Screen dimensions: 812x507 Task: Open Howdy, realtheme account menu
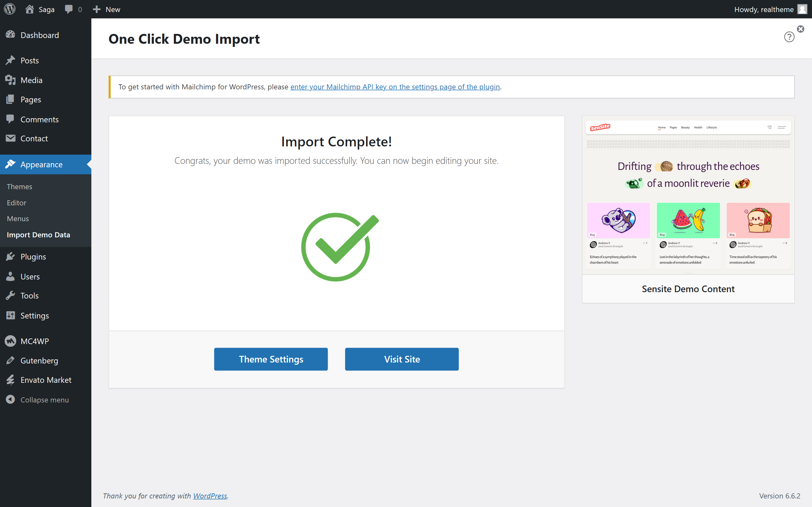pyautogui.click(x=763, y=9)
